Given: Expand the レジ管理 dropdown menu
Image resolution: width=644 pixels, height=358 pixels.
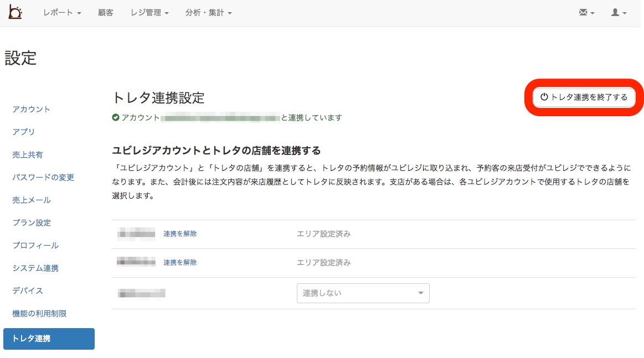Looking at the screenshot, I should (x=150, y=13).
